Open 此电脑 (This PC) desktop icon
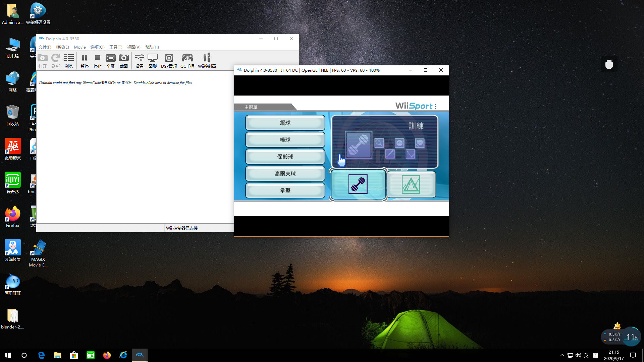Screen dimensions: 644x362 point(13,48)
